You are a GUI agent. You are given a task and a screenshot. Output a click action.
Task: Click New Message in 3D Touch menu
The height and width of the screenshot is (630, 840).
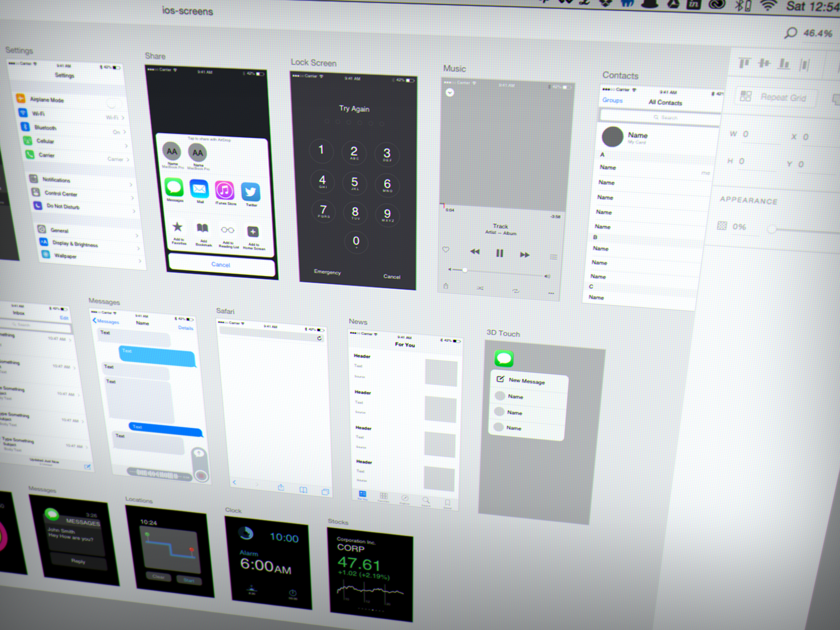529,381
